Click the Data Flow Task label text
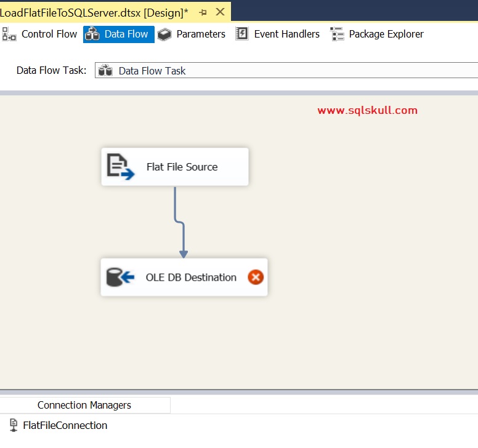 pos(52,70)
